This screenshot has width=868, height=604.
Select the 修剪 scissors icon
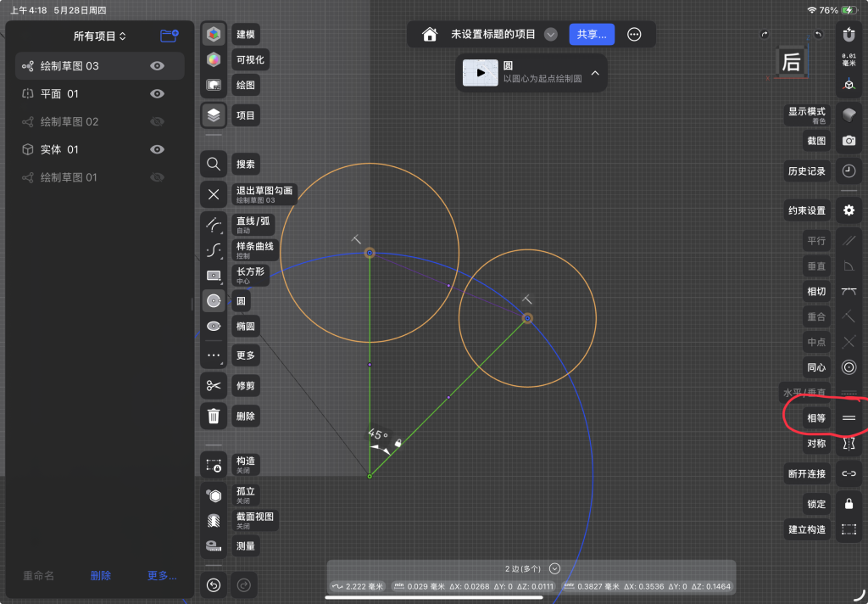point(214,386)
